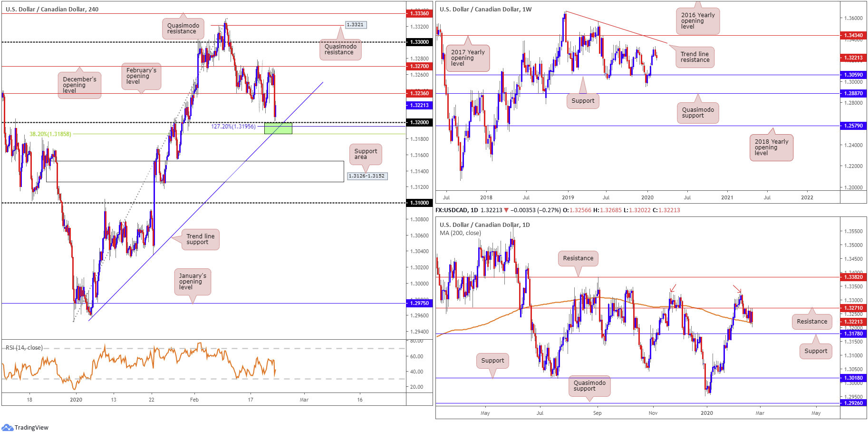Click the 1.30180 price label on daily chart

[853, 378]
